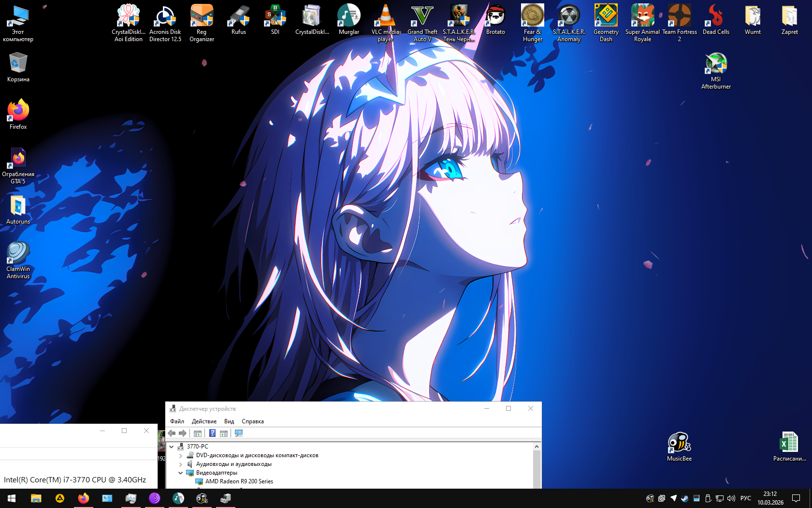Select the Super Animal Royale shortcut
Image resolution: width=812 pixels, height=508 pixels.
click(642, 23)
